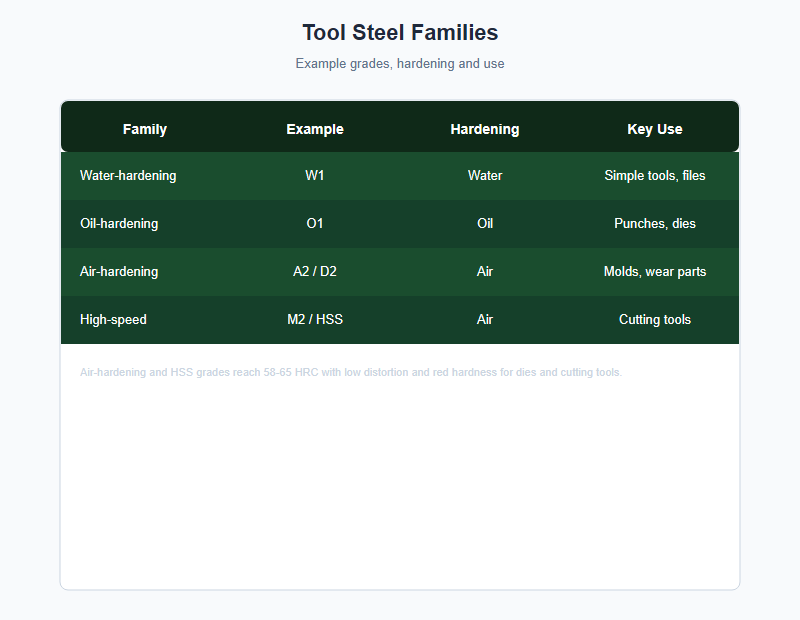Select the 'Family' column header
The height and width of the screenshot is (620, 800).
[145, 129]
